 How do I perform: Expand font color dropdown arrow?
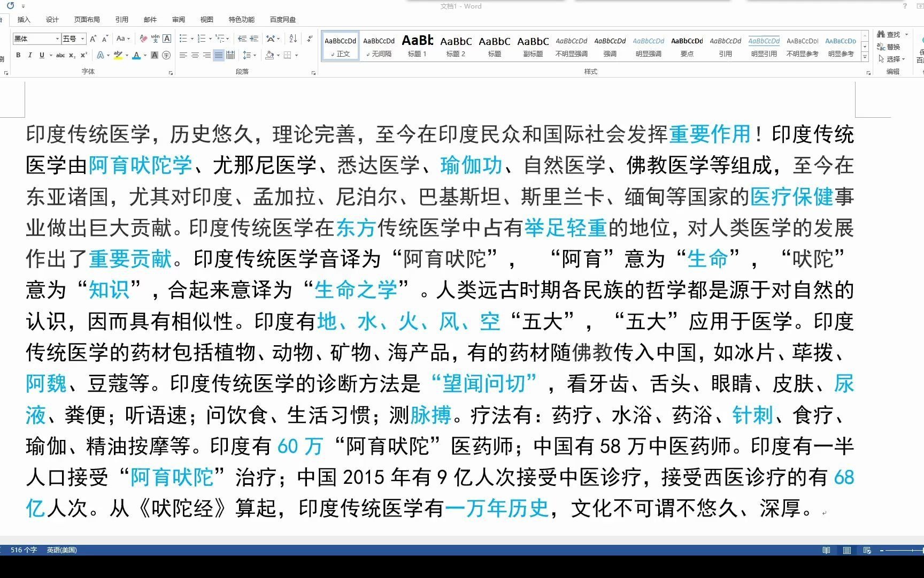[145, 55]
